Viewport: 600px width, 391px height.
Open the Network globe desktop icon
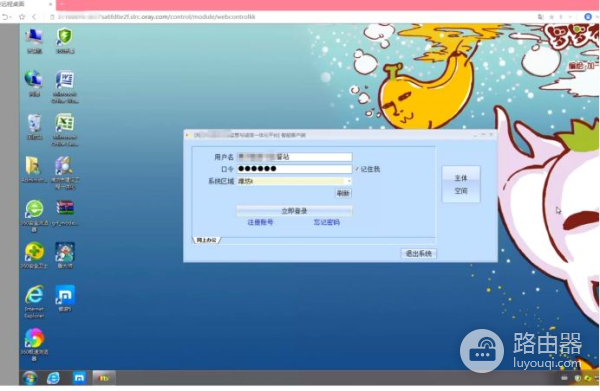tap(34, 83)
